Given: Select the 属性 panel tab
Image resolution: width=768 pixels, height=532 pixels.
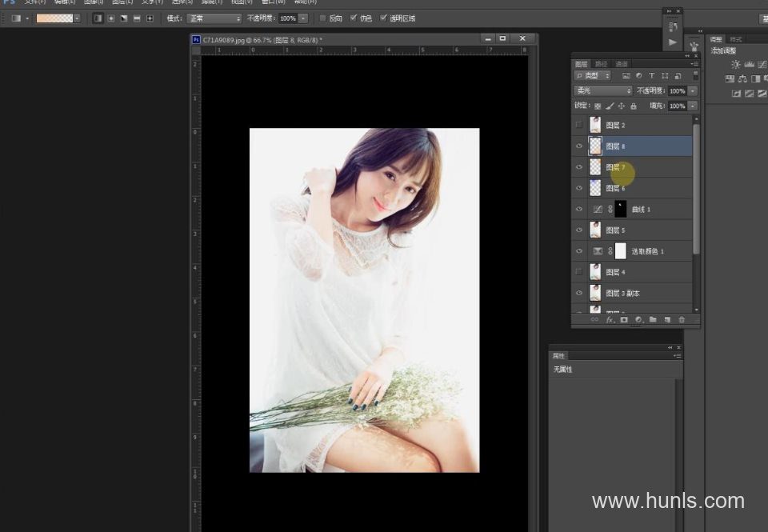Looking at the screenshot, I should [558, 356].
